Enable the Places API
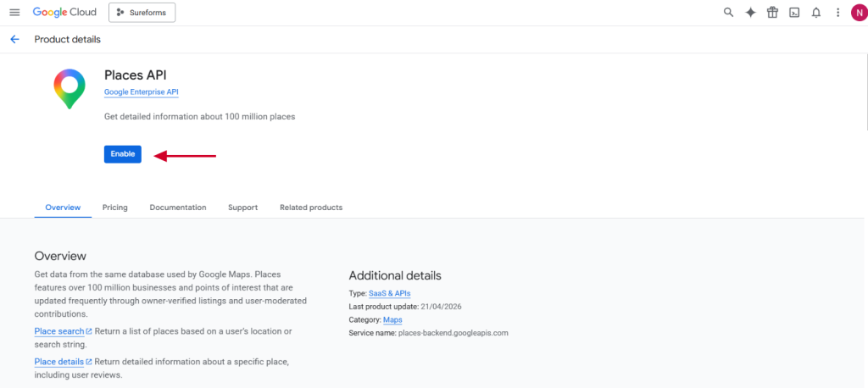 pos(123,154)
